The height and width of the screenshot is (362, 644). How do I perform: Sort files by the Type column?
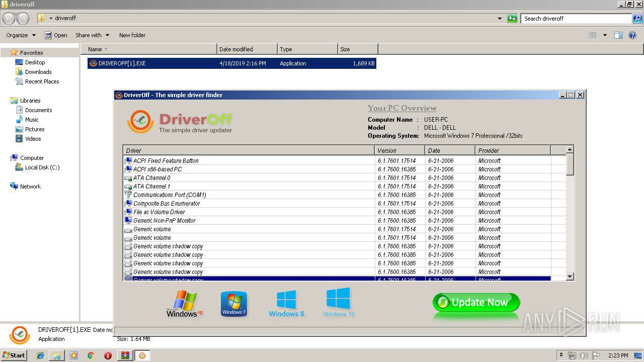tap(307, 49)
